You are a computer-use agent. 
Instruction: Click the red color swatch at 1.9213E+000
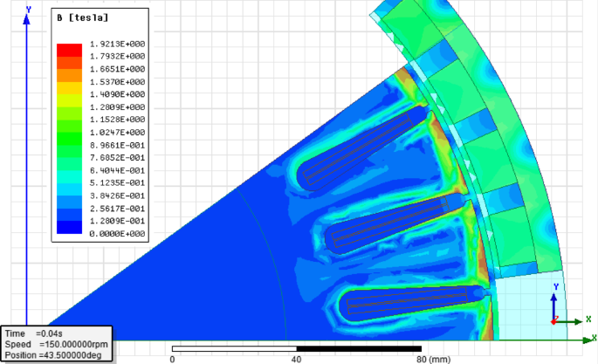click(x=70, y=51)
